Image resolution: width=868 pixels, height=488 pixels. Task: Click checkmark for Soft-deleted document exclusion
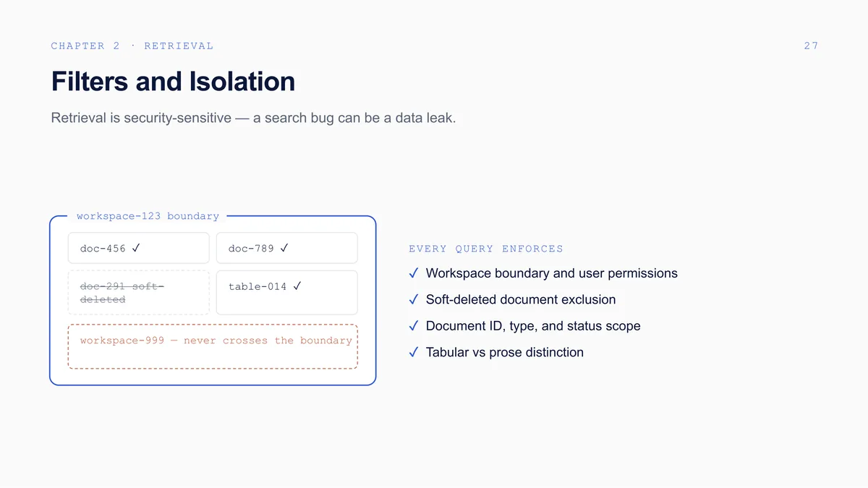pyautogui.click(x=413, y=299)
